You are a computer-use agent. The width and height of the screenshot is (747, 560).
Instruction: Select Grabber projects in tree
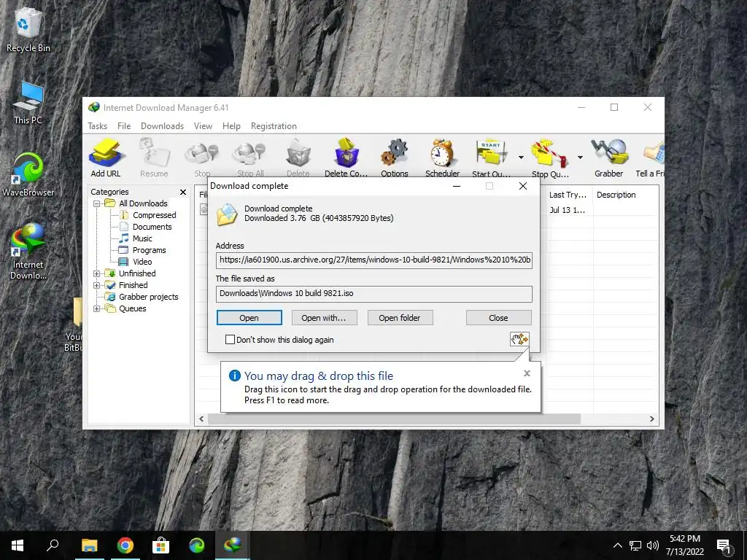coord(148,297)
